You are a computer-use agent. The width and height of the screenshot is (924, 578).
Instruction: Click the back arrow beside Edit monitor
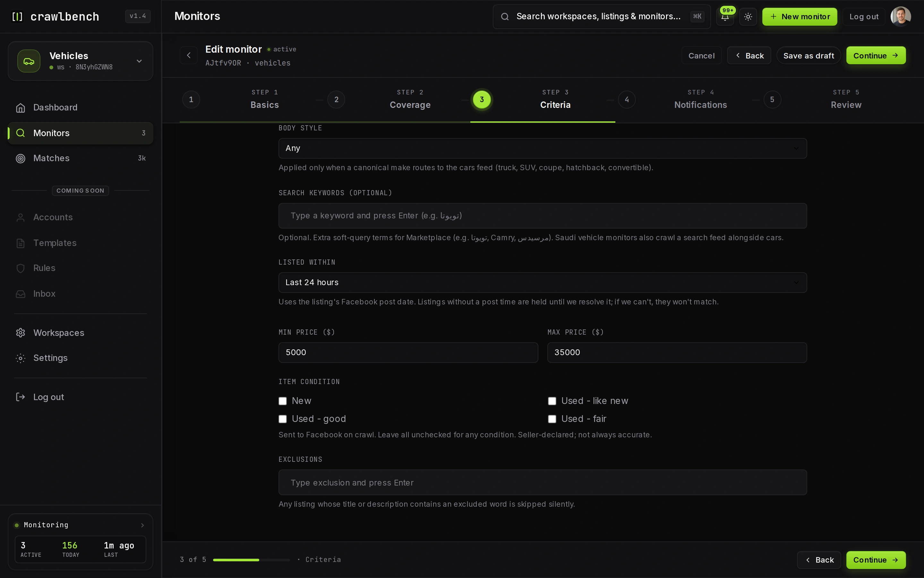(189, 56)
